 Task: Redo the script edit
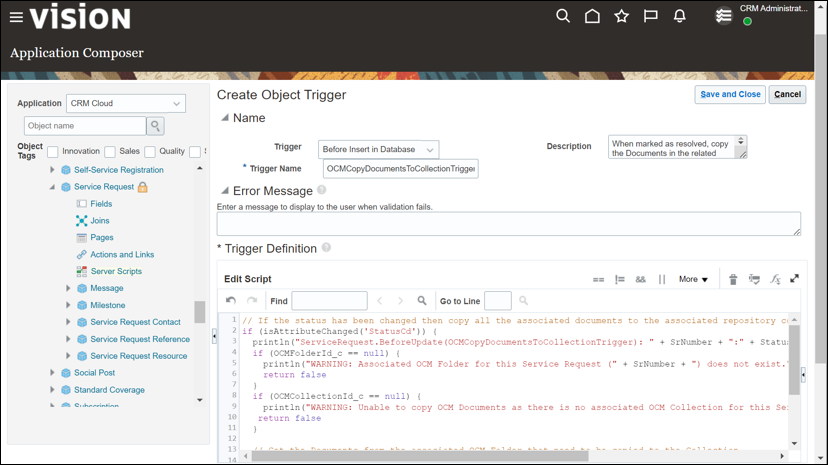click(252, 300)
